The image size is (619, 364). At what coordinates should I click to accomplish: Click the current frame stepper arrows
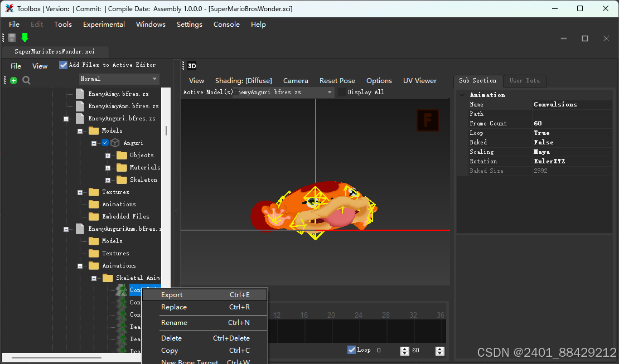(x=405, y=351)
